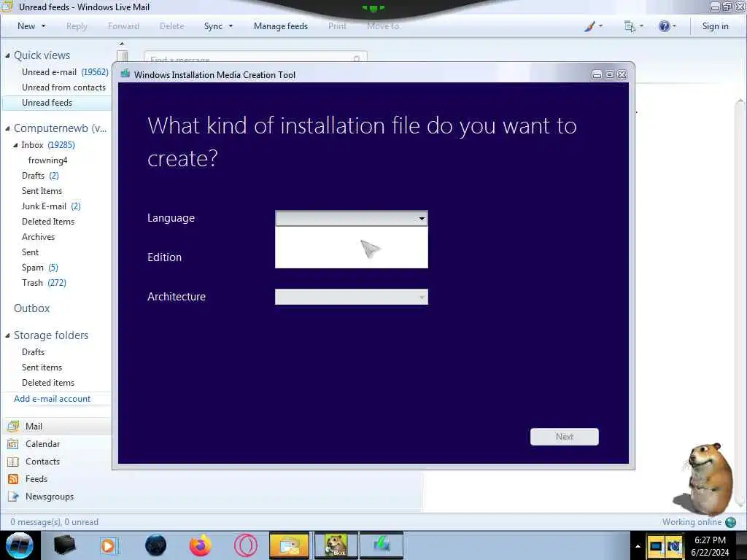Viewport: 747px width, 560px height.
Task: Open Deleted items under Storage folders
Action: point(47,382)
